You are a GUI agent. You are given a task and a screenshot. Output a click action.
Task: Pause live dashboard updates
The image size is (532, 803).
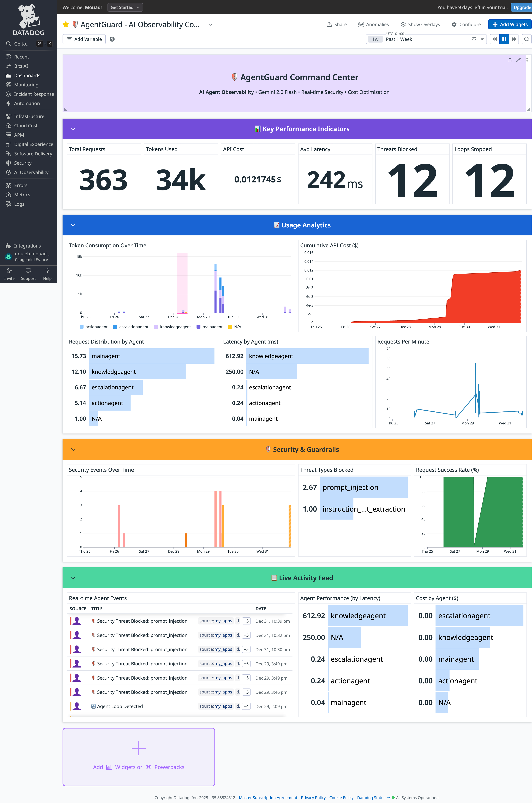[x=504, y=39]
